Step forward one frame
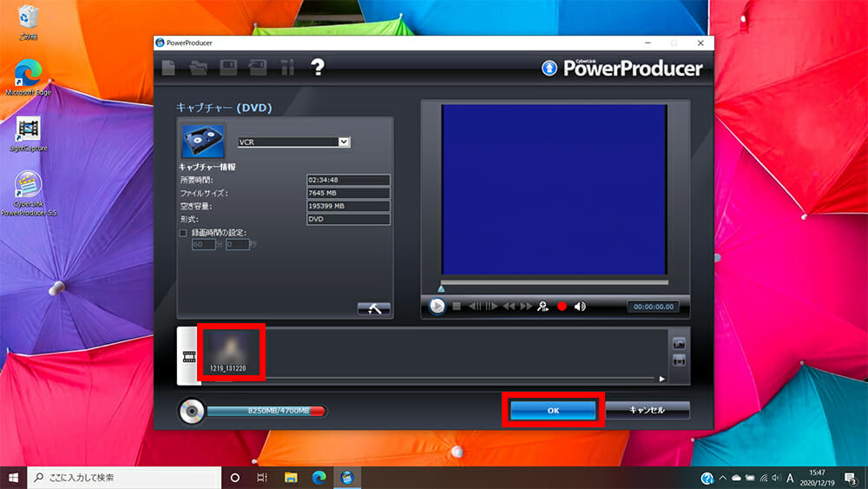This screenshot has height=489, width=868. [491, 307]
